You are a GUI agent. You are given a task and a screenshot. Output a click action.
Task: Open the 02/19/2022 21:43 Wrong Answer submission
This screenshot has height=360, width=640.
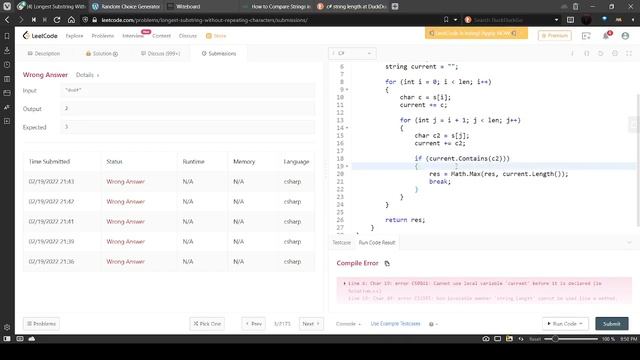pyautogui.click(x=125, y=182)
